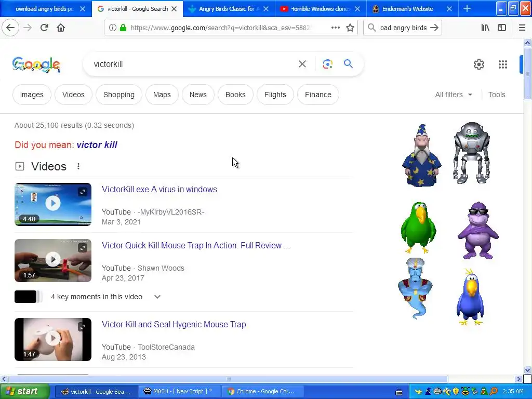View site information for google.com
Image resolution: width=532 pixels, height=399 pixels.
tap(113, 28)
